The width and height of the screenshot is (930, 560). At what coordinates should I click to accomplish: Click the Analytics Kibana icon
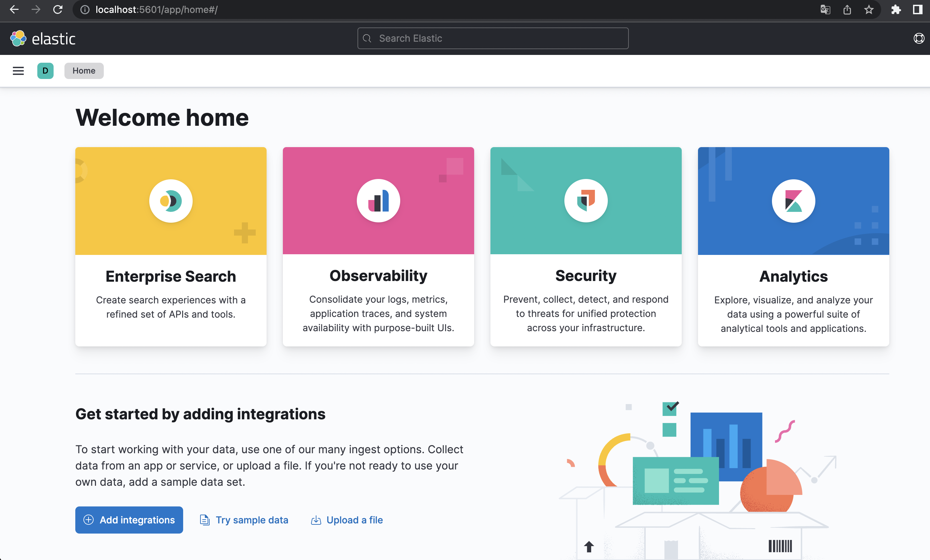793,201
